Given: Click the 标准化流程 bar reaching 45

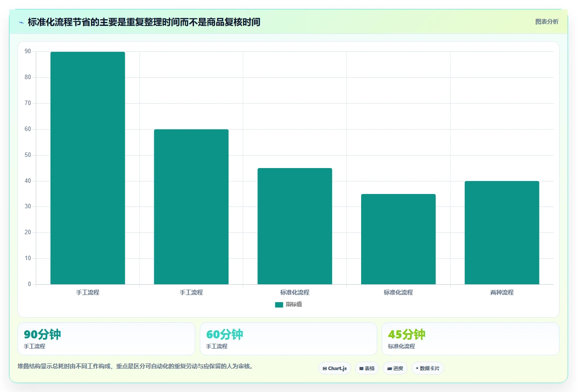Looking at the screenshot, I should [x=295, y=226].
